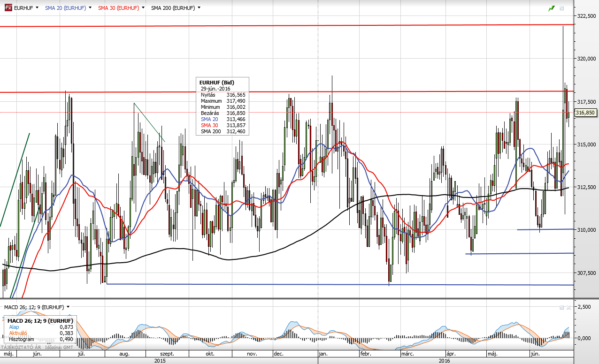Click the red Fx chart logo icon
This screenshot has height=364, width=599.
8,8
